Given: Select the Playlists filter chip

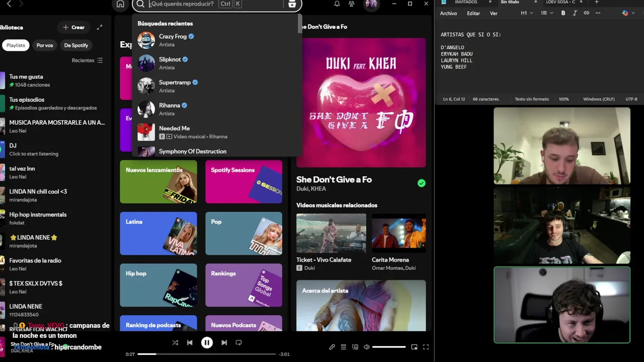Looking at the screenshot, I should click(16, 45).
